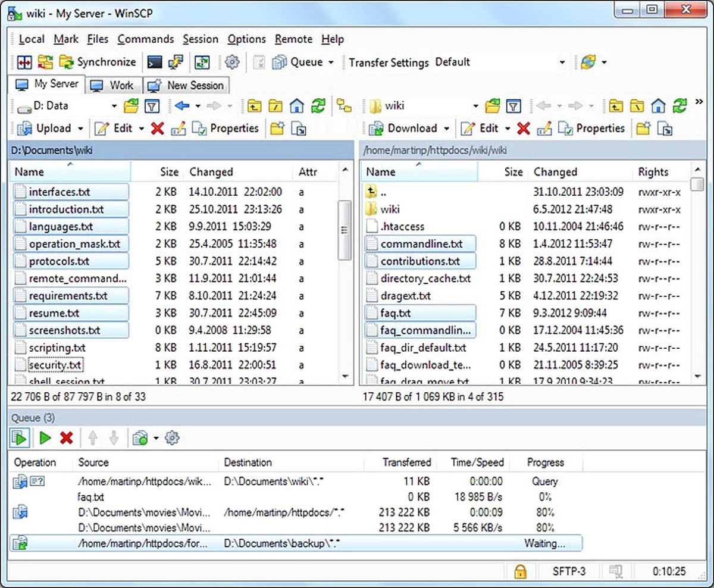This screenshot has width=714, height=588.
Task: Click remote panel Edit button
Action: 480,128
